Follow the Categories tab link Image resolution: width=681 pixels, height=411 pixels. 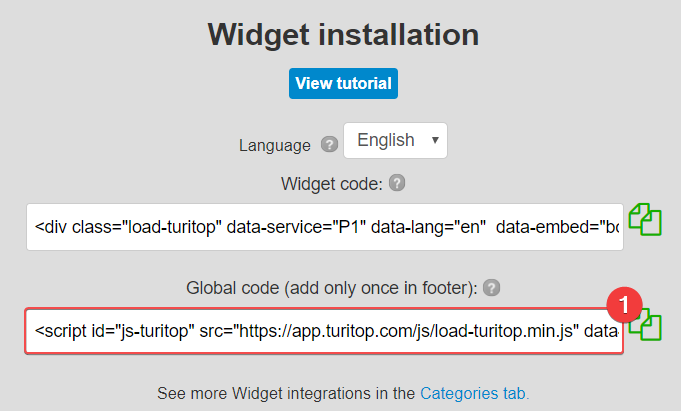pyautogui.click(x=474, y=393)
